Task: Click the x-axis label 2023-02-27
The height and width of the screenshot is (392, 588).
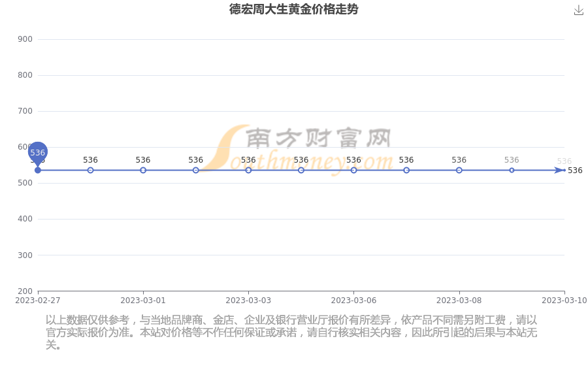Action: 37,301
